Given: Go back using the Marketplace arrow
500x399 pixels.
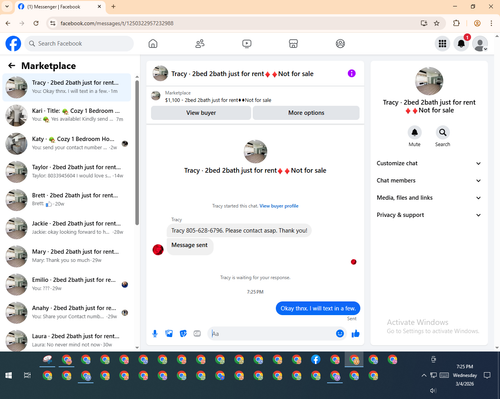Looking at the screenshot, I should pos(12,66).
